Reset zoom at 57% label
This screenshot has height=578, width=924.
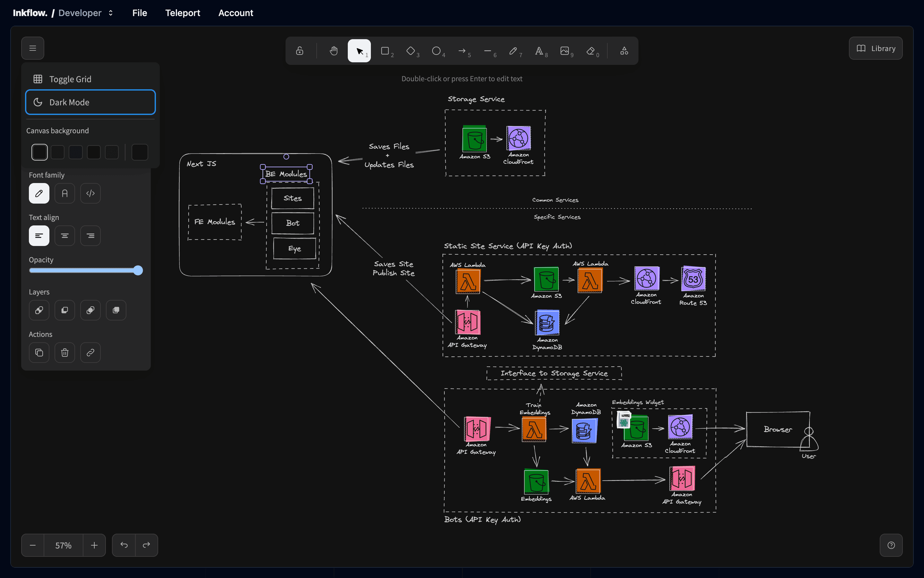point(64,545)
